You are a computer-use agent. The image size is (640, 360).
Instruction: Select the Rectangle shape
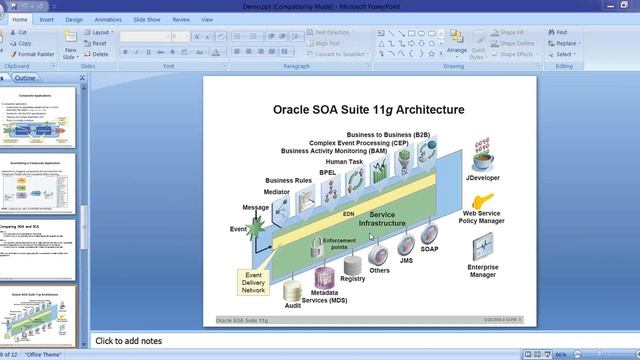coord(411,33)
